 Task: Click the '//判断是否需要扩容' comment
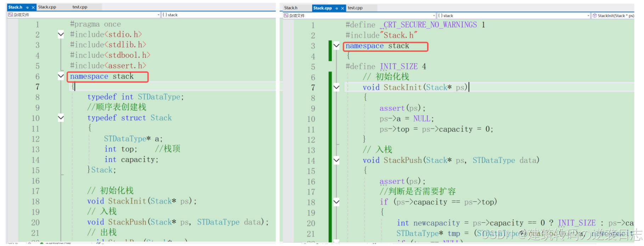418,191
